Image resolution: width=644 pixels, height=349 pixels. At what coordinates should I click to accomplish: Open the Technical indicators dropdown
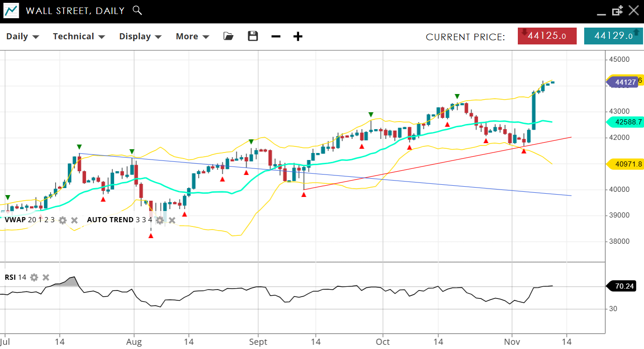(x=79, y=36)
